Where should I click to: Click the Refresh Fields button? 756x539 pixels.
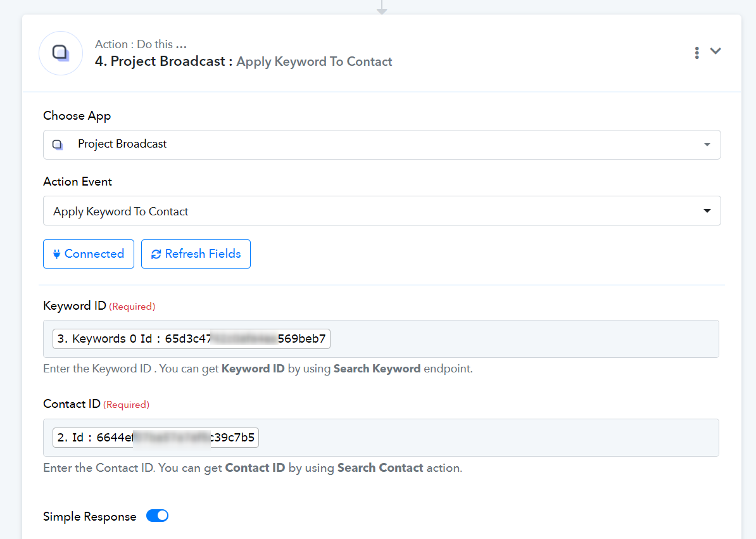pos(196,254)
